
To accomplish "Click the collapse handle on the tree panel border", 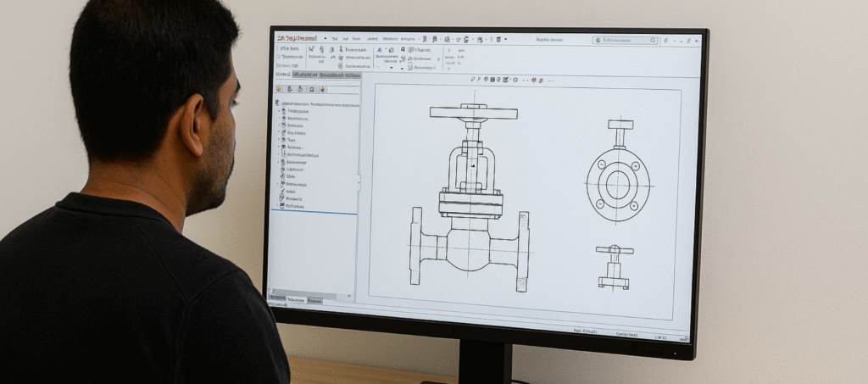I will tap(358, 181).
